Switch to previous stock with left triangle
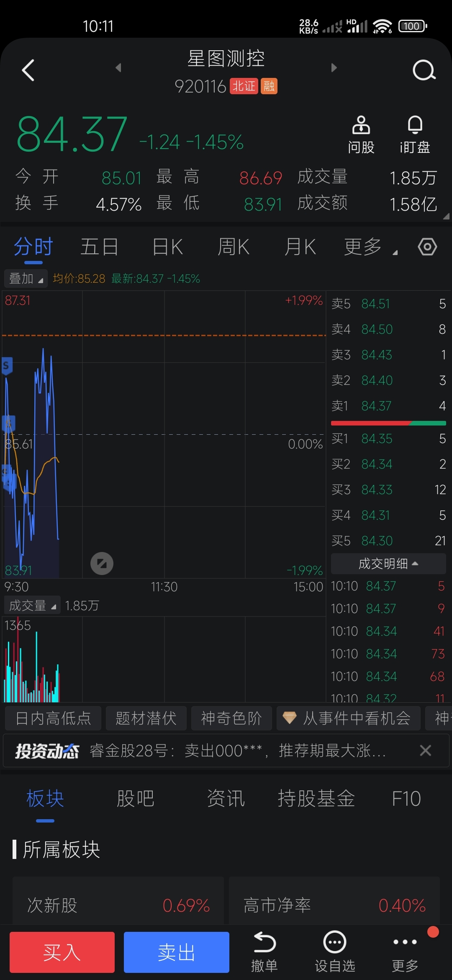 (x=118, y=67)
